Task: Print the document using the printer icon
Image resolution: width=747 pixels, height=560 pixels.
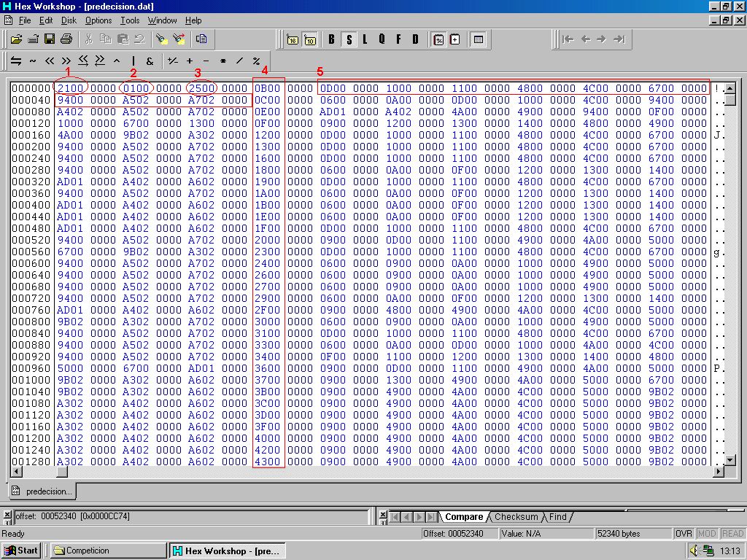Action: pyautogui.click(x=66, y=39)
